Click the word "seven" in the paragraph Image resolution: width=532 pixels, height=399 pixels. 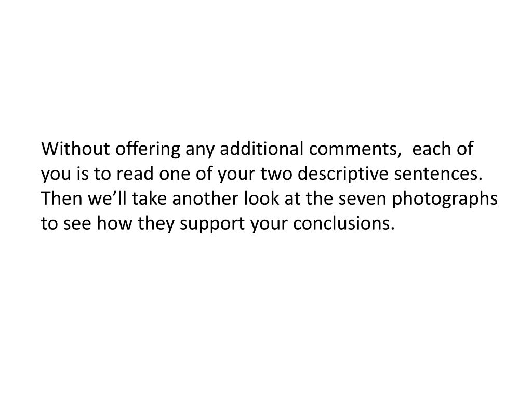(x=362, y=199)
